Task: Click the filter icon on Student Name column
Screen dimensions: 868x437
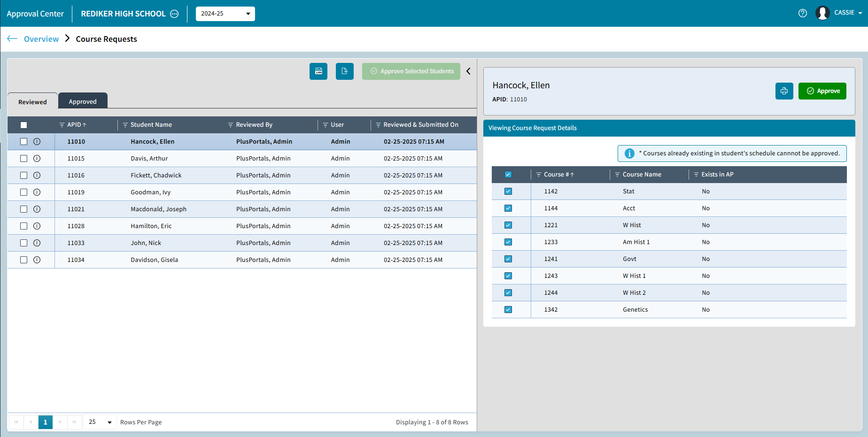Action: [x=125, y=125]
